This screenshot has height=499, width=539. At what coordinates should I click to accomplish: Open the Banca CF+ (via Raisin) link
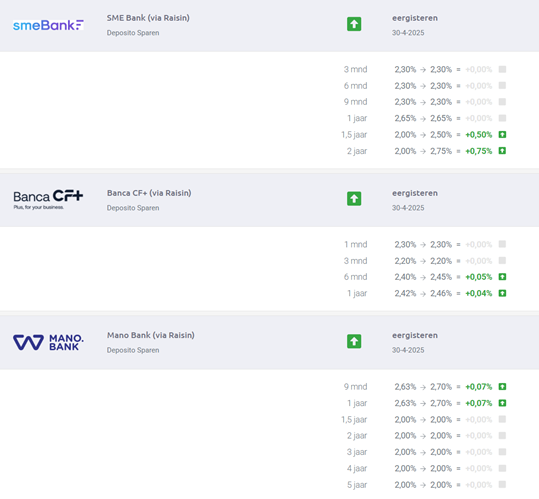tap(149, 193)
